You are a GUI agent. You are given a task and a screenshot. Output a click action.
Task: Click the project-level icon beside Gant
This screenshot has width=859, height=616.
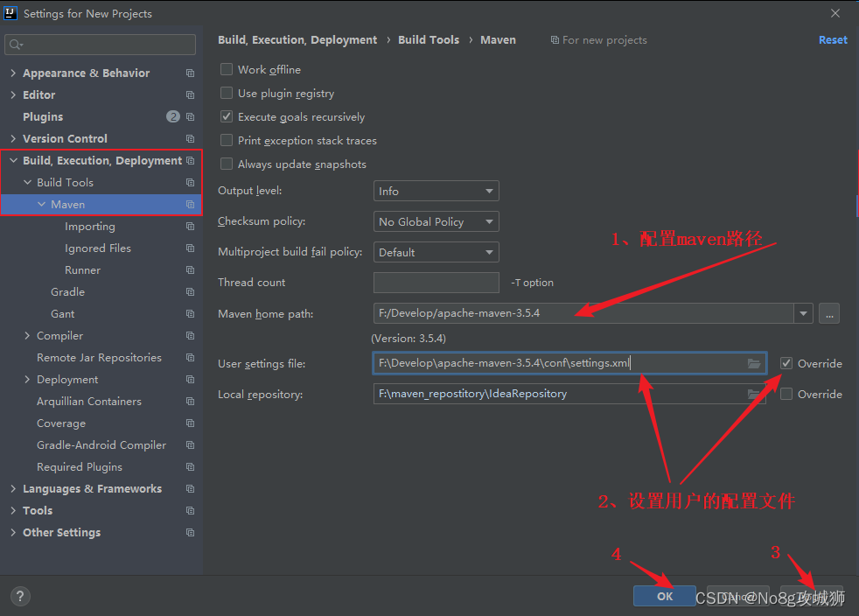190,314
